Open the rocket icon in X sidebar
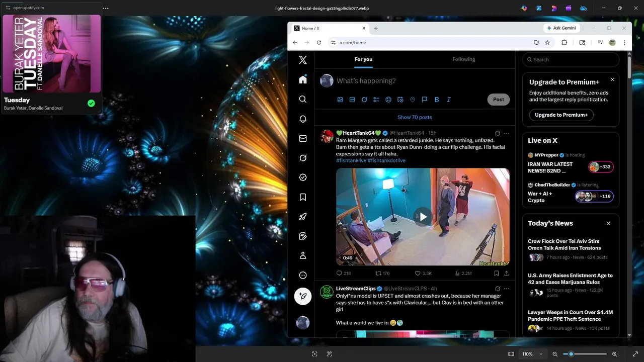This screenshot has width=644, height=362. tap(303, 217)
